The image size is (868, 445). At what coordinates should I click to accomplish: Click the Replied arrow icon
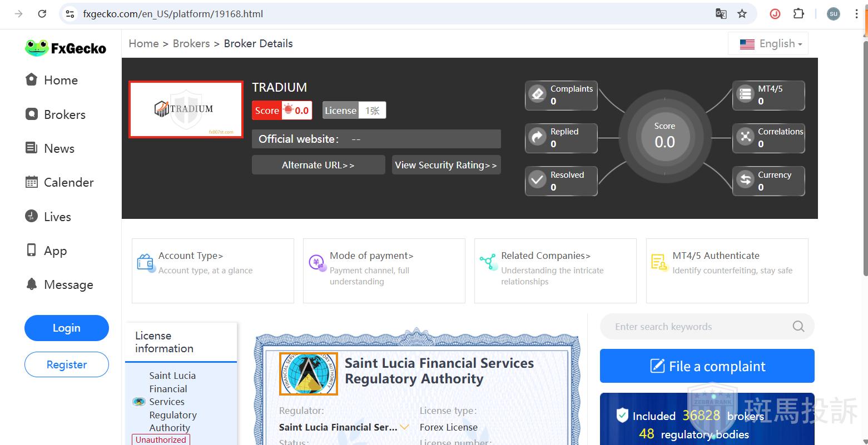click(537, 137)
